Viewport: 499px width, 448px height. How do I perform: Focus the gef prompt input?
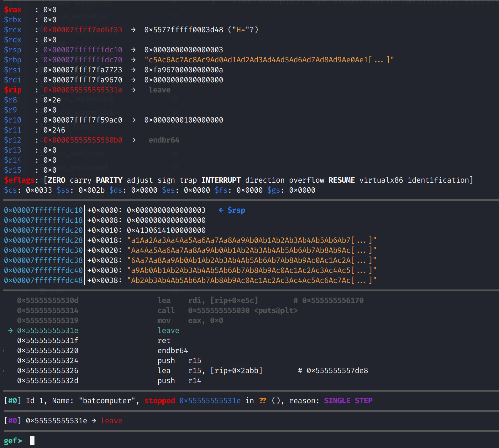click(32, 440)
